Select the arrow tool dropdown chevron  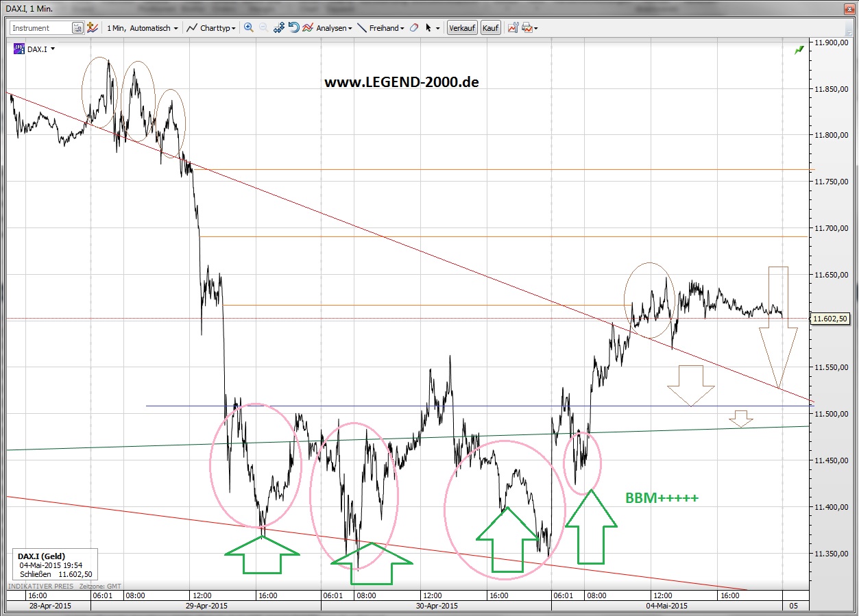pyautogui.click(x=437, y=28)
